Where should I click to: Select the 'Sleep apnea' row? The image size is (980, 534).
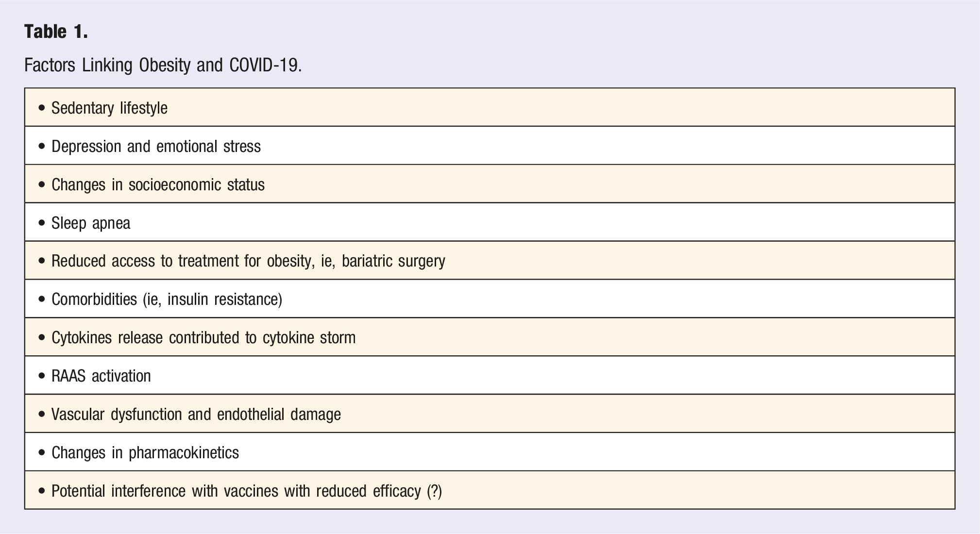(x=490, y=222)
